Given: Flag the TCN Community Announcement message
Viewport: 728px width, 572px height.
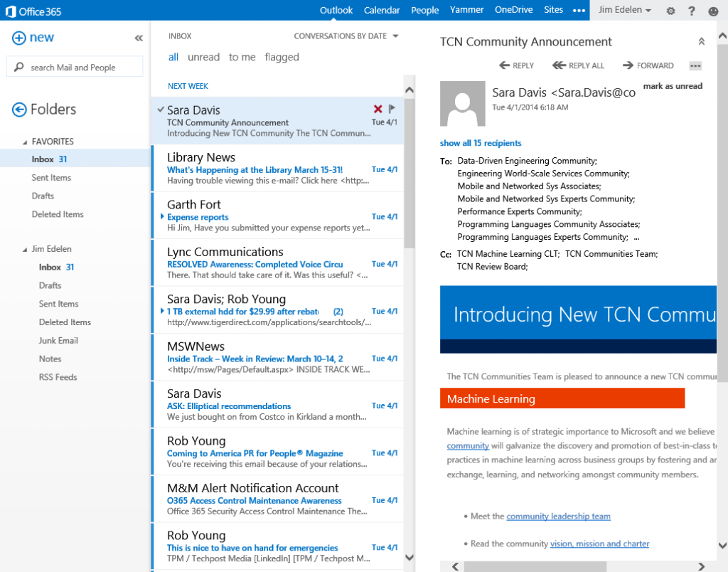Looking at the screenshot, I should [391, 109].
